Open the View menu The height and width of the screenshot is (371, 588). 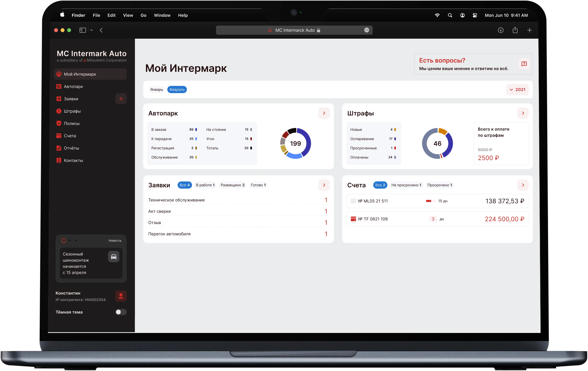pos(128,15)
